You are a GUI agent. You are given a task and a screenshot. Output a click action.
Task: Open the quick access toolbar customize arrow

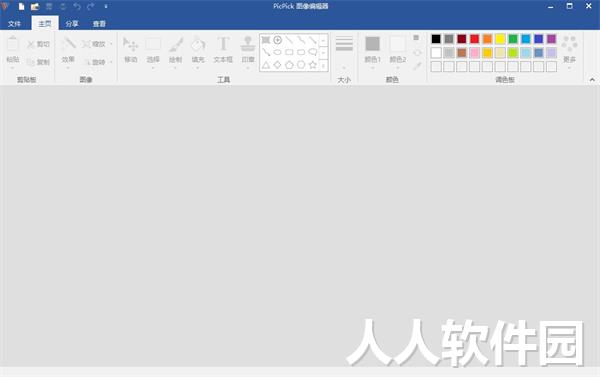click(x=106, y=7)
